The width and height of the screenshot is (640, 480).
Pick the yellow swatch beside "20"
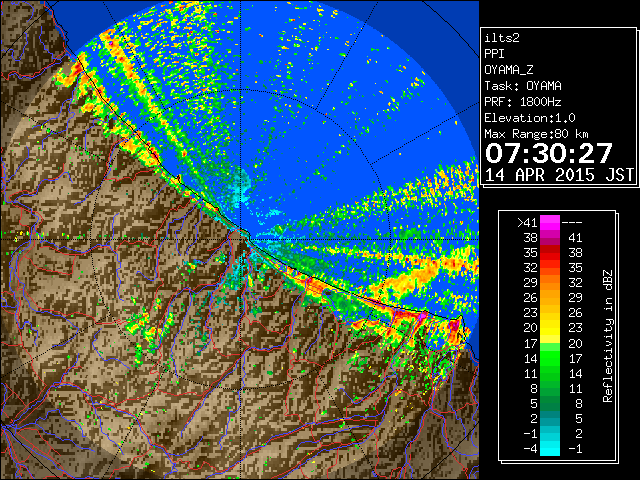pos(550,328)
